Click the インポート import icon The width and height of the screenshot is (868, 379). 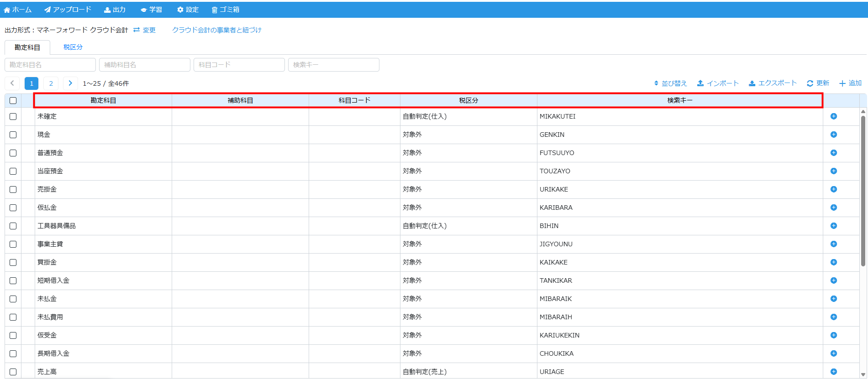tap(700, 83)
